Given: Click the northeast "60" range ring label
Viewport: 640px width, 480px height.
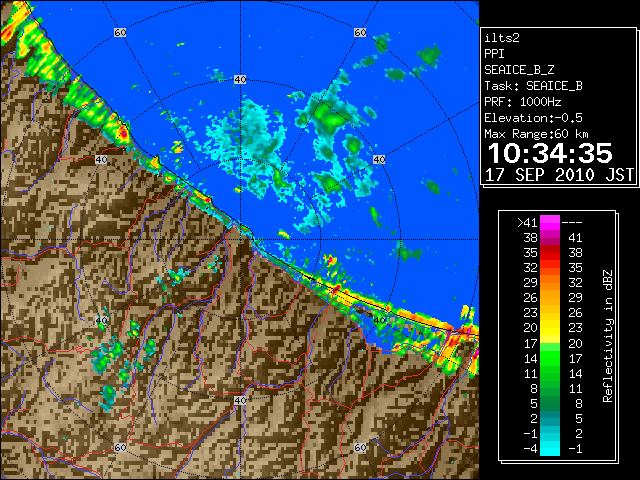Looking at the screenshot, I should (x=360, y=32).
